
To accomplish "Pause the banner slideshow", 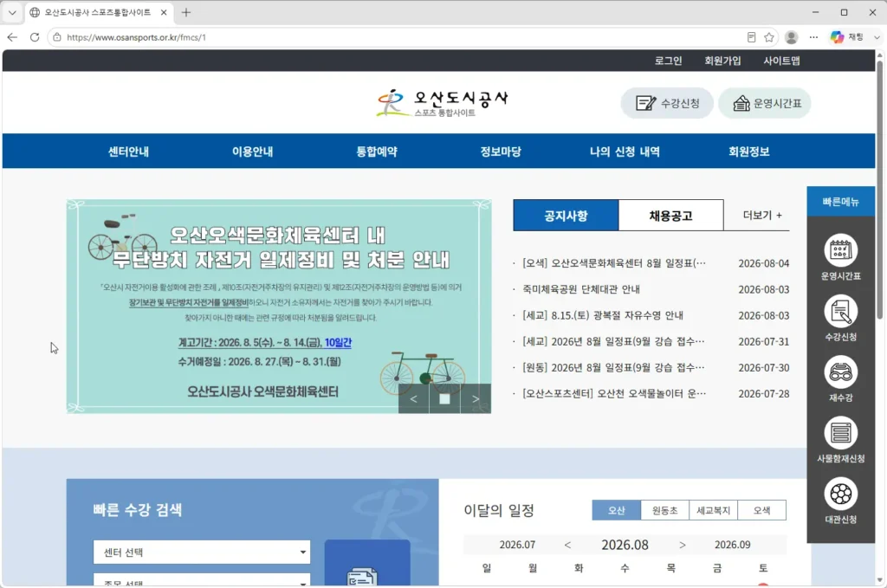I will [x=444, y=398].
